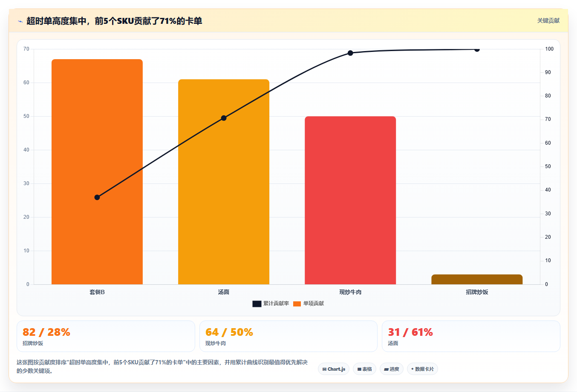Click the x-axis label 汤面
577x392 pixels.
[x=224, y=292]
